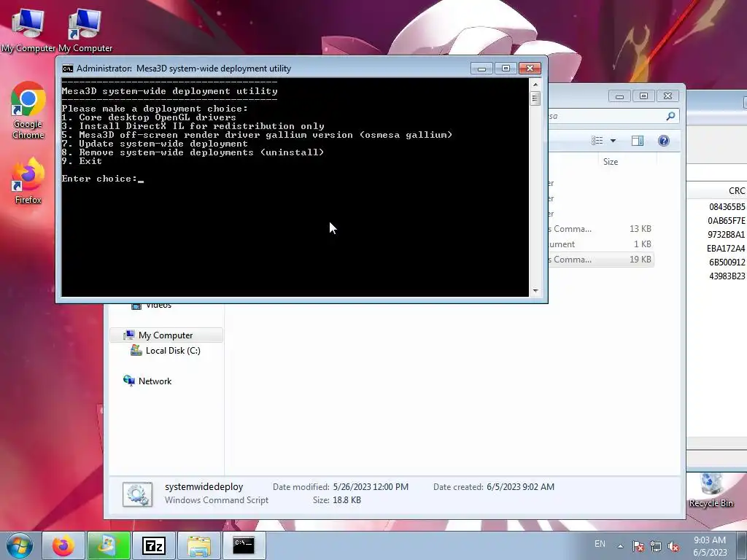Select CRC value 0AB65F7E in 7-Zip window
The height and width of the screenshot is (560, 747).
click(726, 220)
